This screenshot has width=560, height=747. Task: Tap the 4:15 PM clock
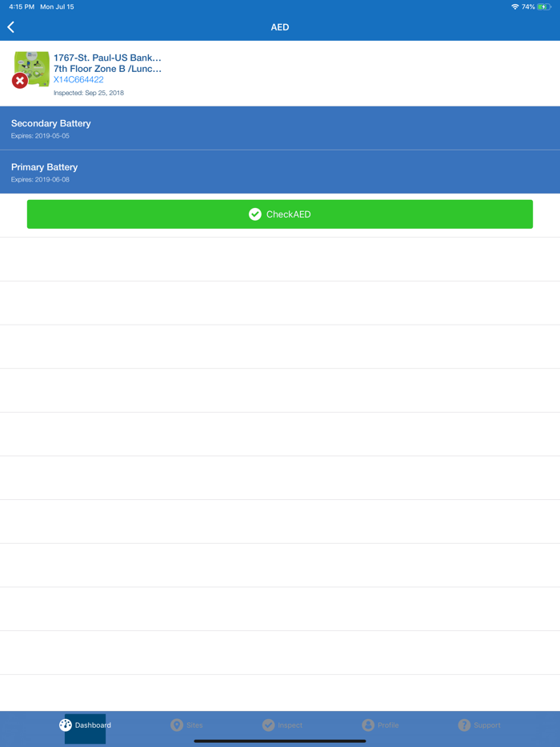[x=22, y=6]
